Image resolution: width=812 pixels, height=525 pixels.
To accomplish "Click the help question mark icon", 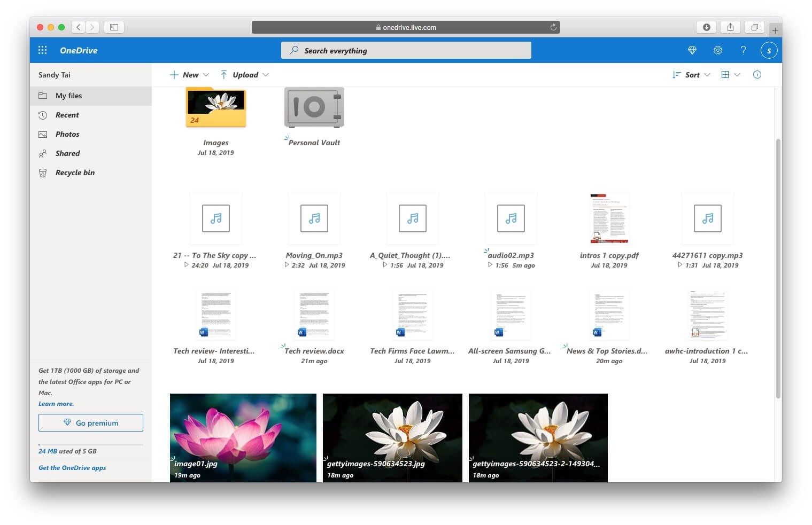I will point(743,50).
